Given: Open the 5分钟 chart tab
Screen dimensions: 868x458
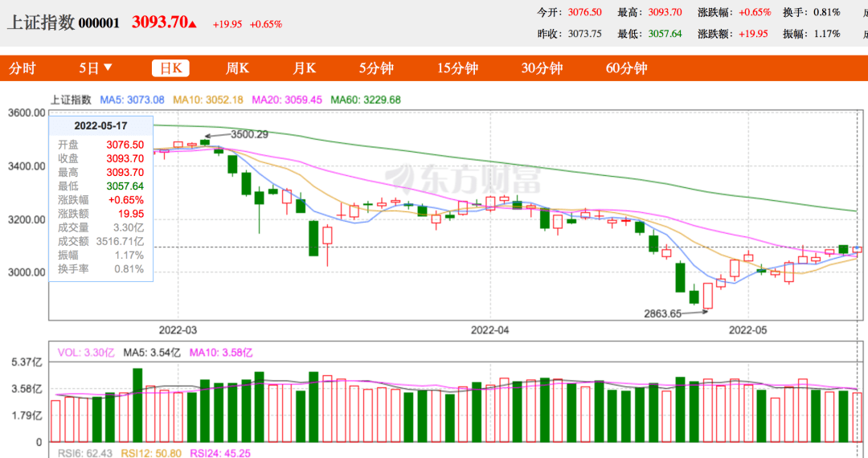Looking at the screenshot, I should tap(376, 68).
